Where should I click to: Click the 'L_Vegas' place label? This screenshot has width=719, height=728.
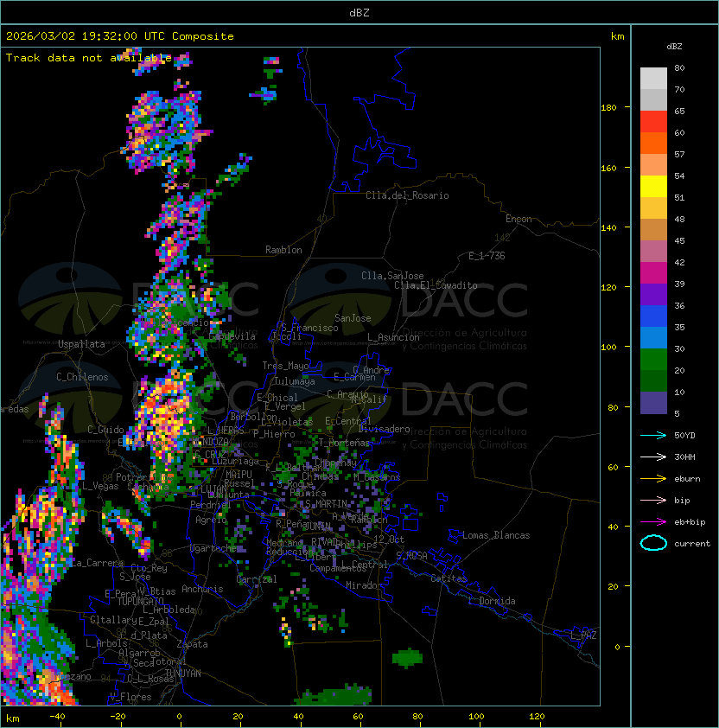click(100, 486)
